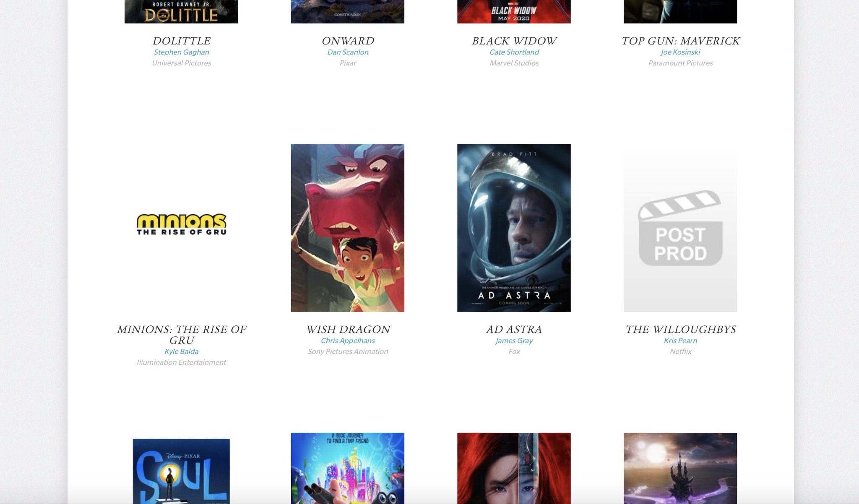Click director link Stephen Gaghan

pos(181,52)
